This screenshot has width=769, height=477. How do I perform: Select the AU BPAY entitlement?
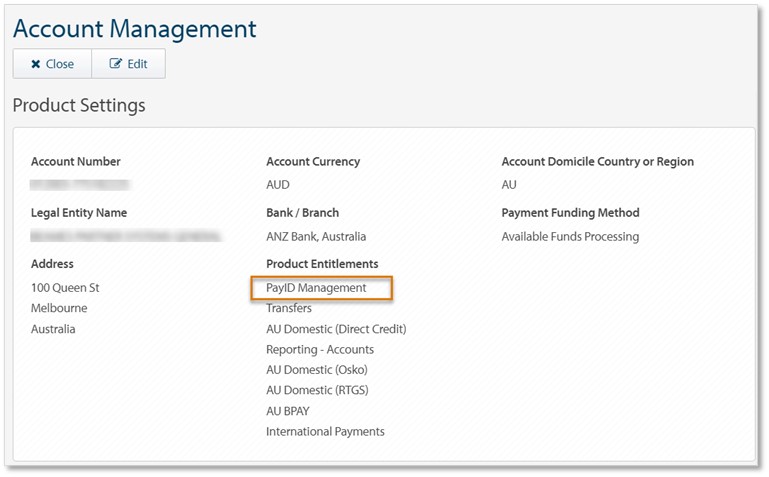point(288,411)
